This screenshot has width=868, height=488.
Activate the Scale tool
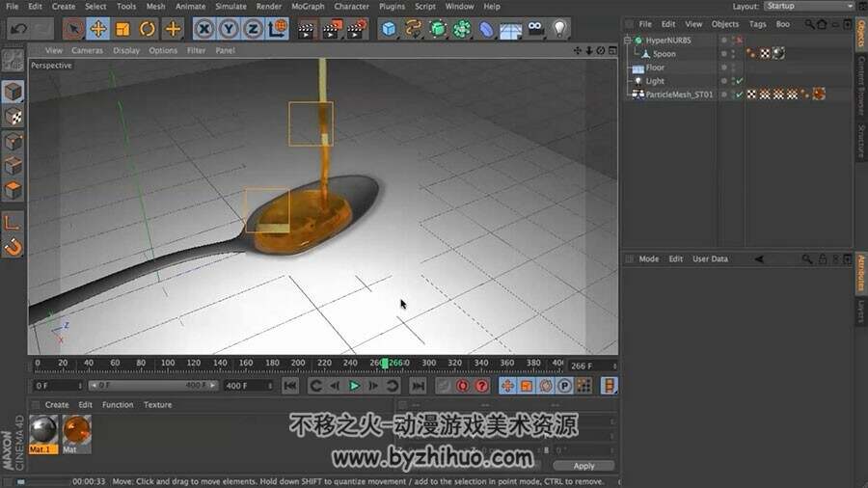[x=122, y=29]
